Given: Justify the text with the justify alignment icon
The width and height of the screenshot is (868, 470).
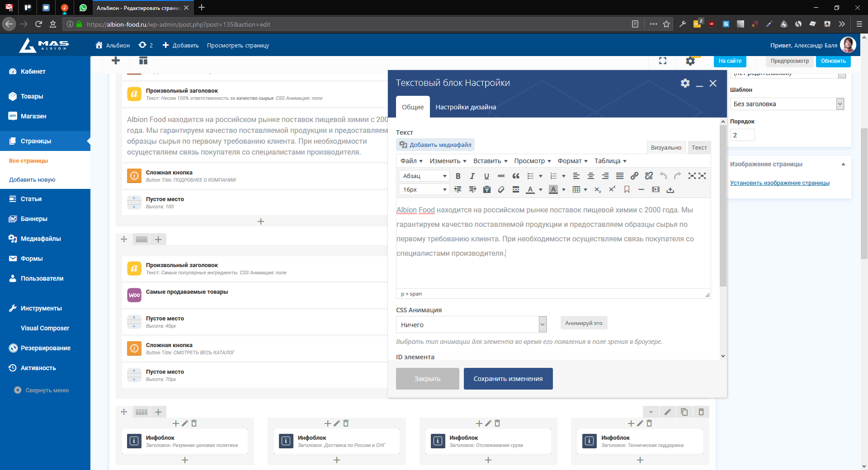Looking at the screenshot, I should click(x=620, y=176).
